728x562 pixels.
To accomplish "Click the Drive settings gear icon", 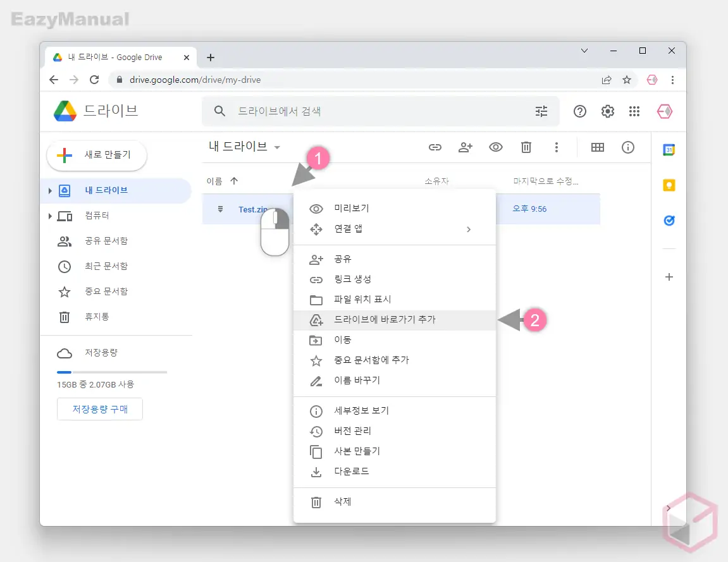I will [607, 111].
